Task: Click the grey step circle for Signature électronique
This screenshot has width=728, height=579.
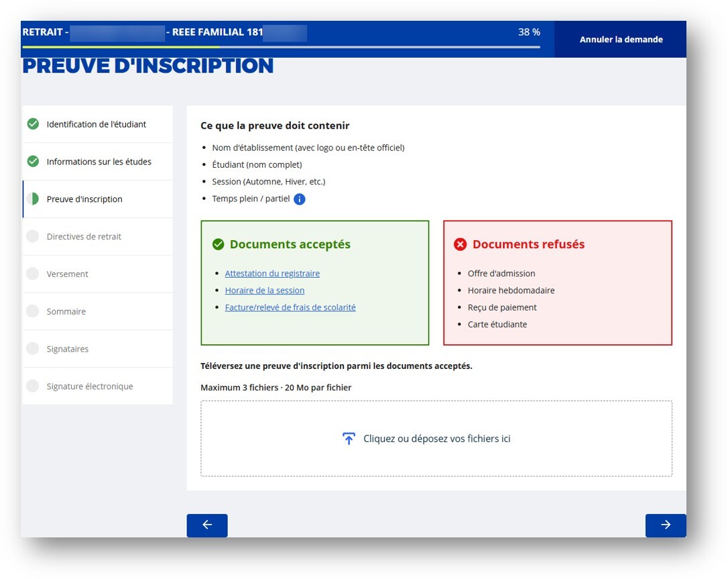Action: click(x=33, y=386)
